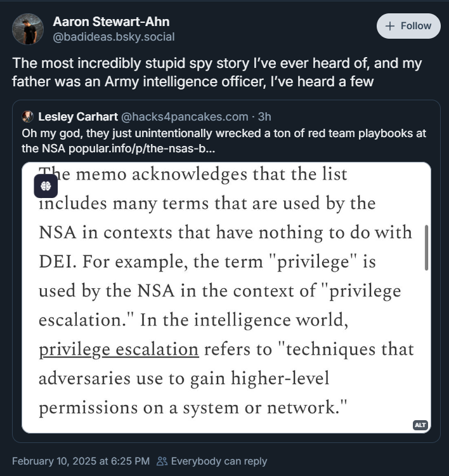Viewport: 449px width, 476px height.
Task: Select the main post text about spy story
Action: (217, 72)
